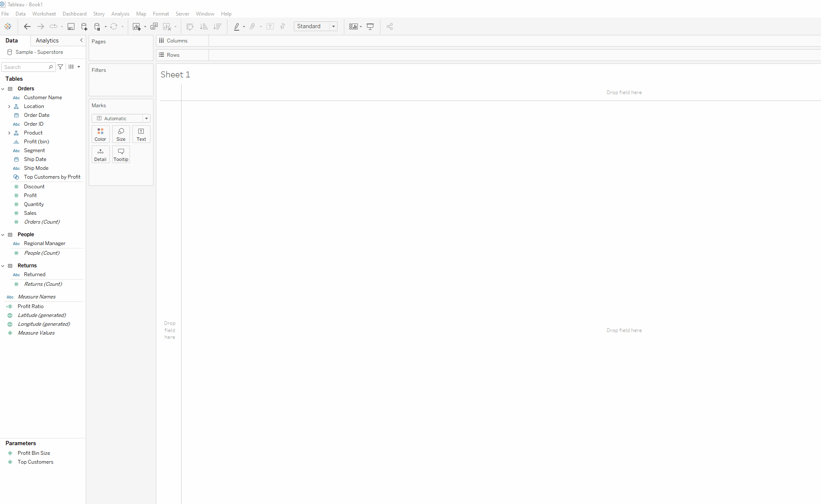Viewport: 821px width, 504px height.
Task: Click the Share workbook icon
Action: (390, 26)
